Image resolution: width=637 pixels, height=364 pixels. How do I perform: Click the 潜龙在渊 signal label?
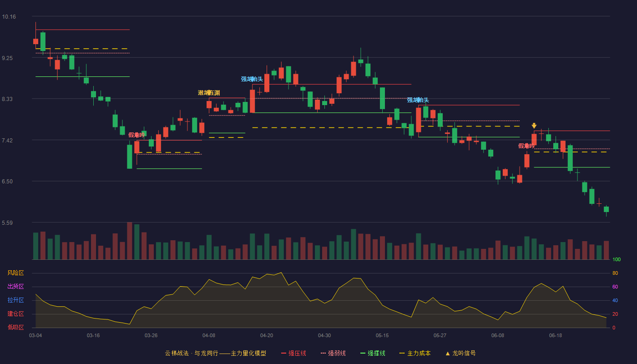click(209, 93)
